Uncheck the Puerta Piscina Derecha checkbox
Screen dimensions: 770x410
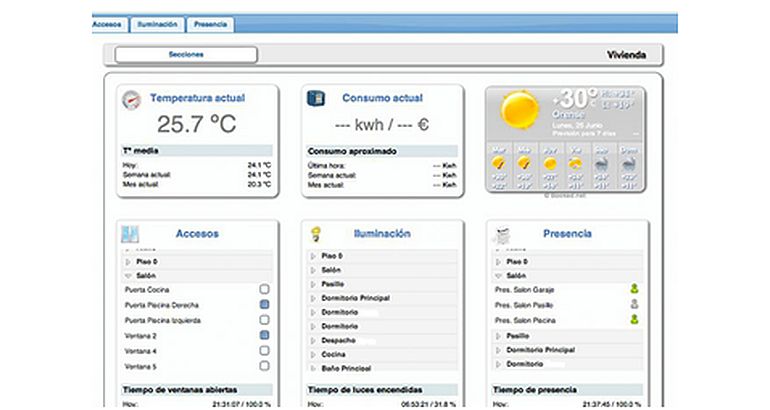pos(264,304)
